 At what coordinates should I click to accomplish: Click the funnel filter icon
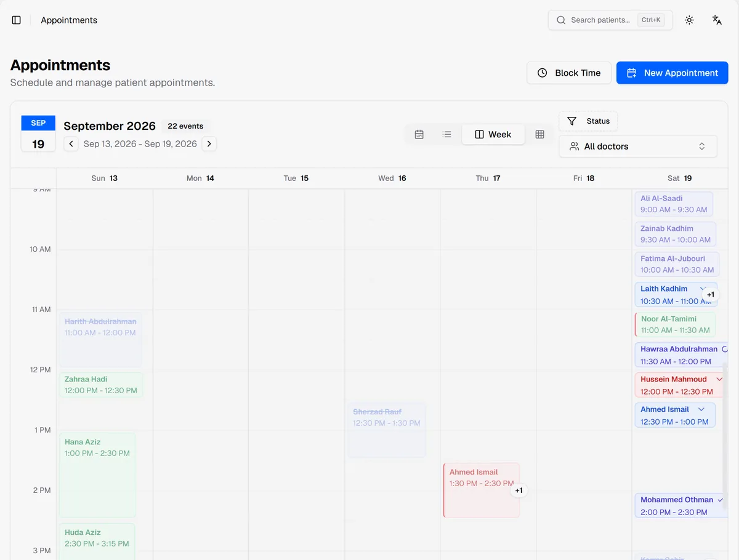coord(571,121)
